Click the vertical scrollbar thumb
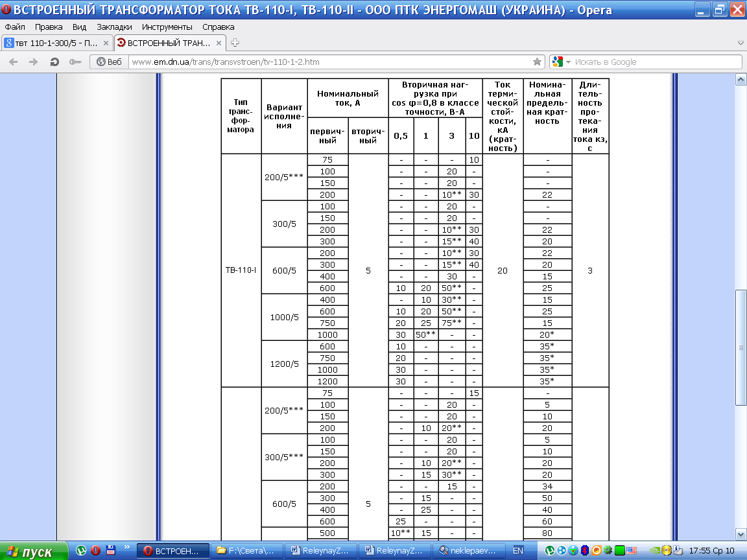 [741, 347]
